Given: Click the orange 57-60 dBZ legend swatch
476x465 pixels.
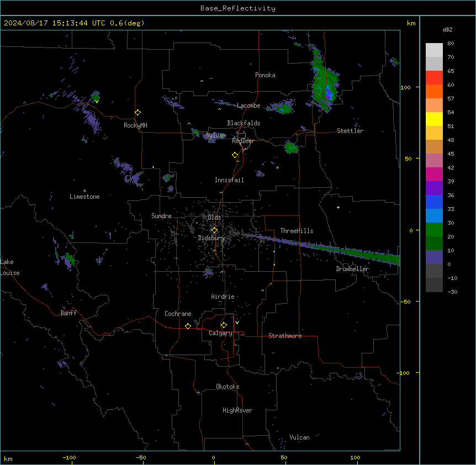Looking at the screenshot, I should click(434, 92).
